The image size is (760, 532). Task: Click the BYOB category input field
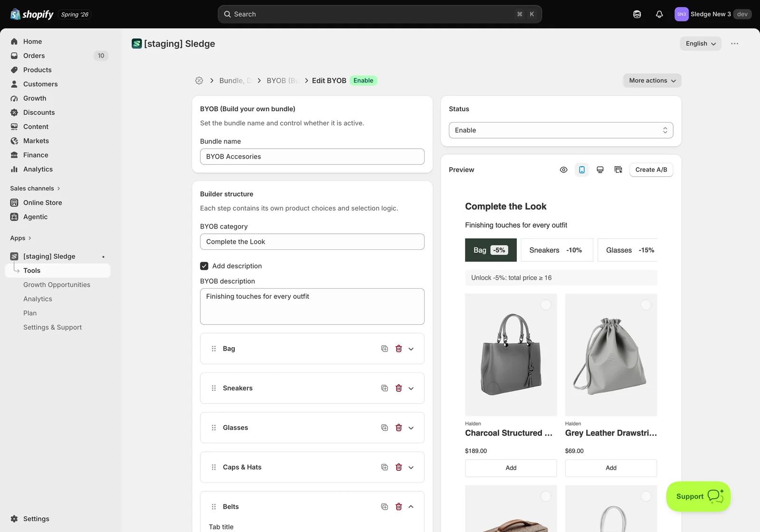[312, 242]
